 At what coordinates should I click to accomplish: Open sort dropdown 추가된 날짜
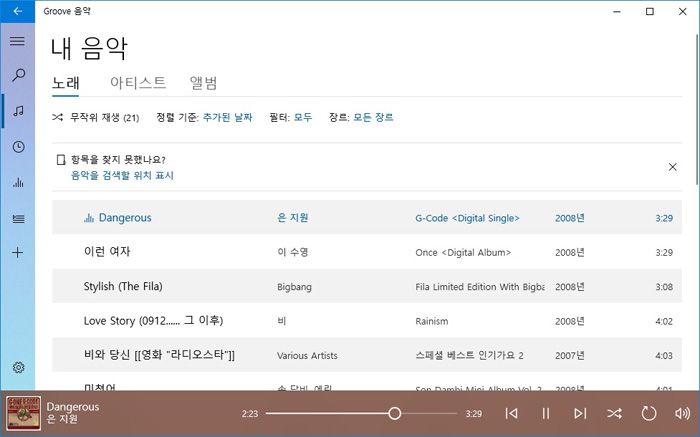[x=228, y=118]
